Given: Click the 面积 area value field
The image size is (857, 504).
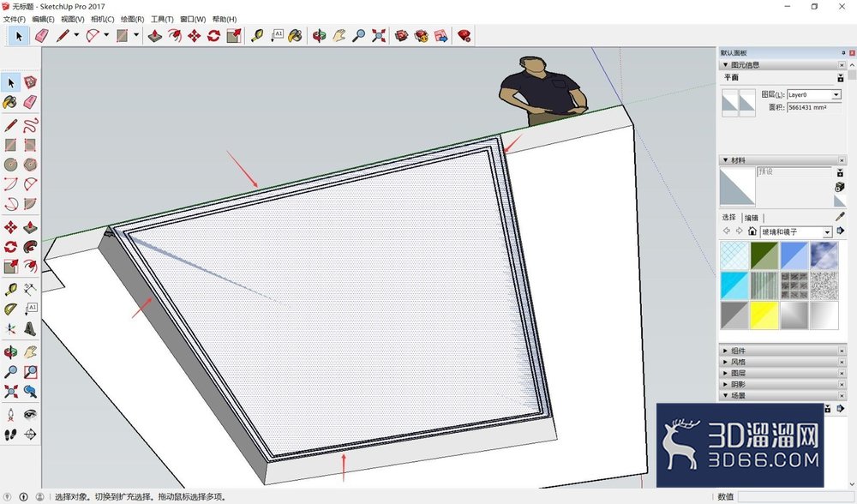Looking at the screenshot, I should pyautogui.click(x=814, y=108).
